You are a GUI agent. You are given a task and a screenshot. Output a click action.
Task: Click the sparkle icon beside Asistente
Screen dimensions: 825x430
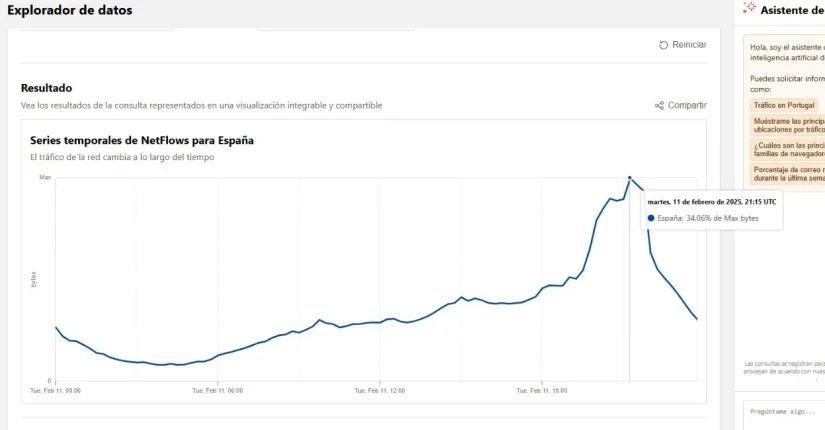[x=749, y=8]
